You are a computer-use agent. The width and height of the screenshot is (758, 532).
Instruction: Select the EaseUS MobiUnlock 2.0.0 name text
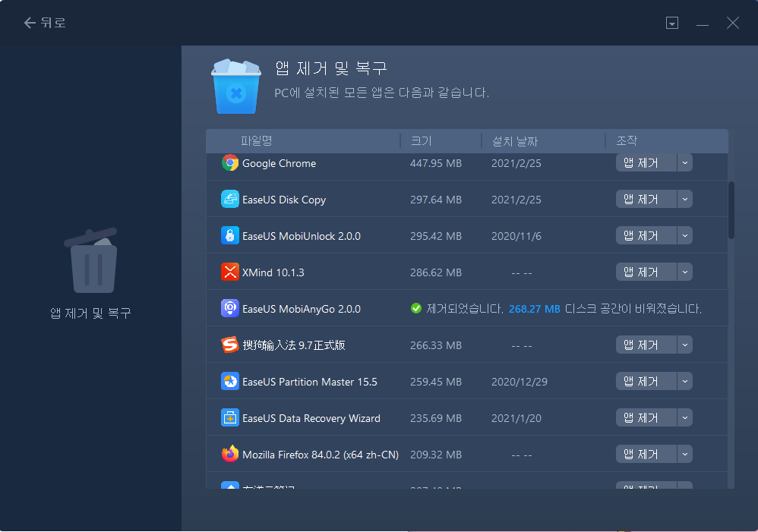pos(302,236)
